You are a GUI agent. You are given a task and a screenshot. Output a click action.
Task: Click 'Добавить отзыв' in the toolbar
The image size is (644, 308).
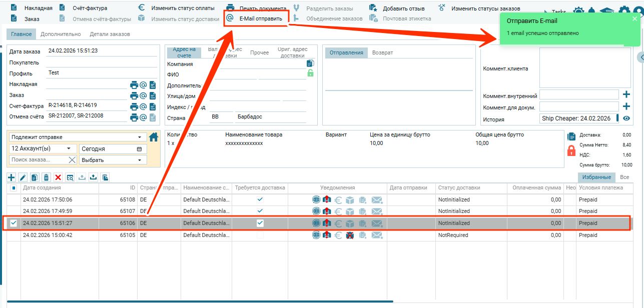[x=403, y=8]
